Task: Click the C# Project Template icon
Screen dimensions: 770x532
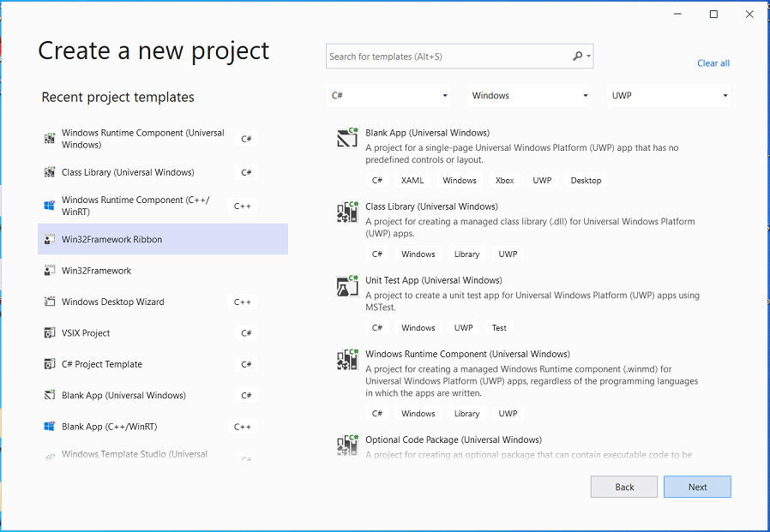Action: (50, 364)
